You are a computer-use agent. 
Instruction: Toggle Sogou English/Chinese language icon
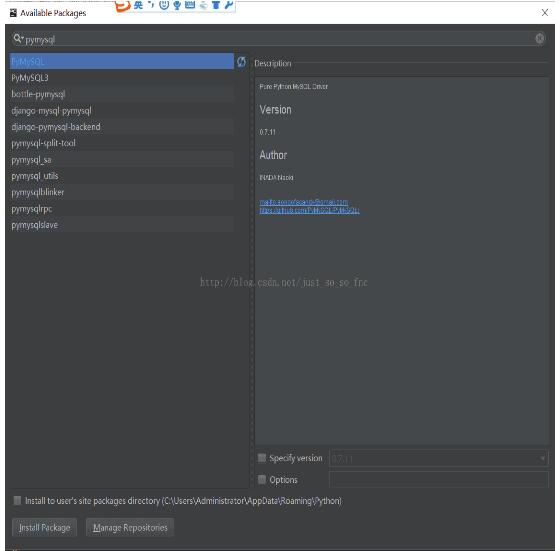pyautogui.click(x=139, y=5)
